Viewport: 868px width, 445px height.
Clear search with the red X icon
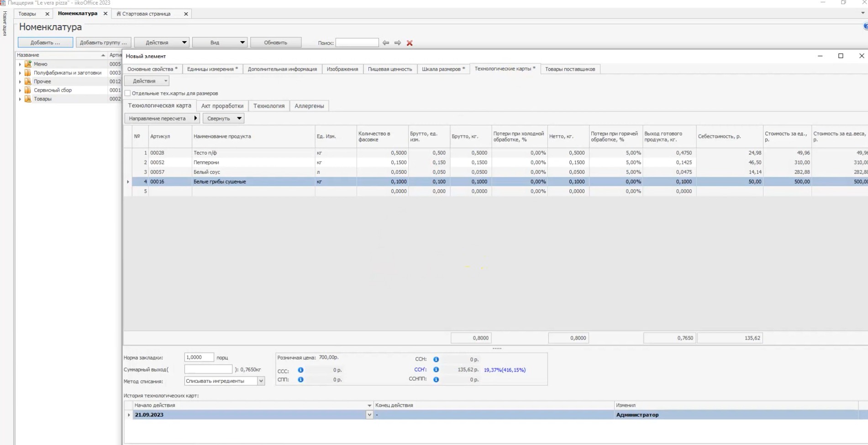point(410,43)
